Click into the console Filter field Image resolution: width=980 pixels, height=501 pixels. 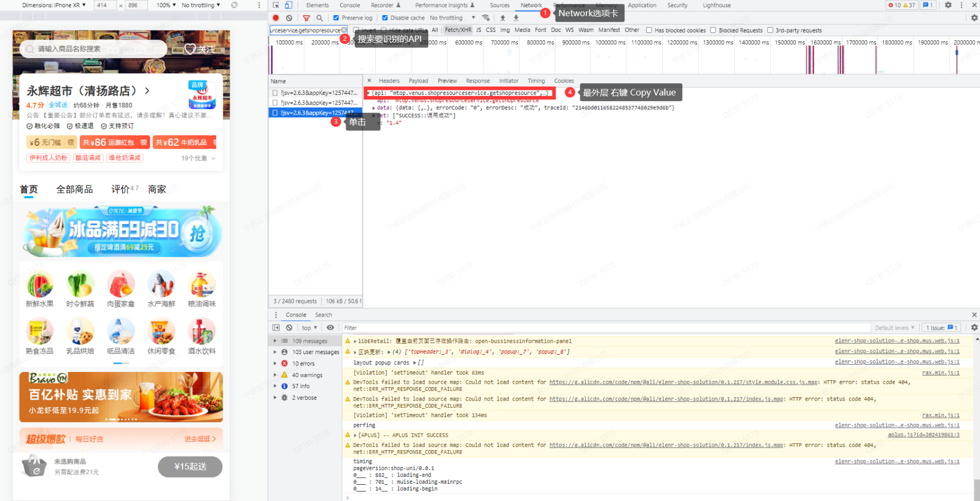tap(606, 328)
